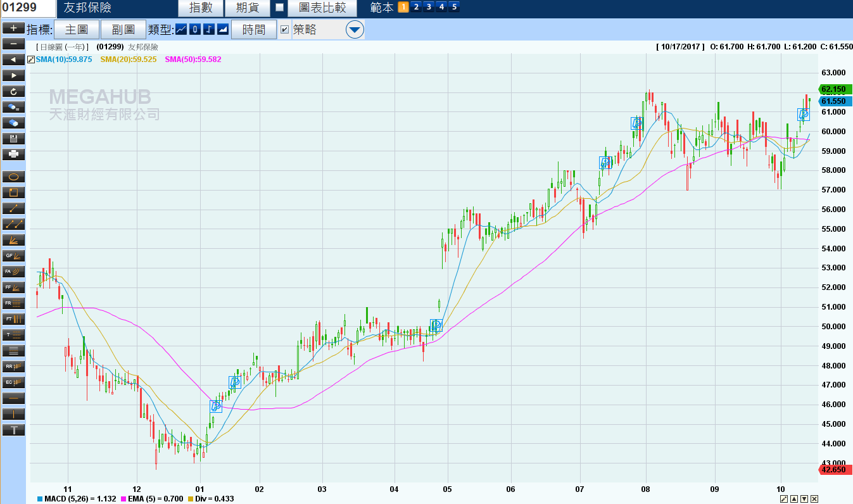Select the FR Fibonacci retracement tool
Image resolution: width=853 pixels, height=504 pixels.
[x=14, y=303]
